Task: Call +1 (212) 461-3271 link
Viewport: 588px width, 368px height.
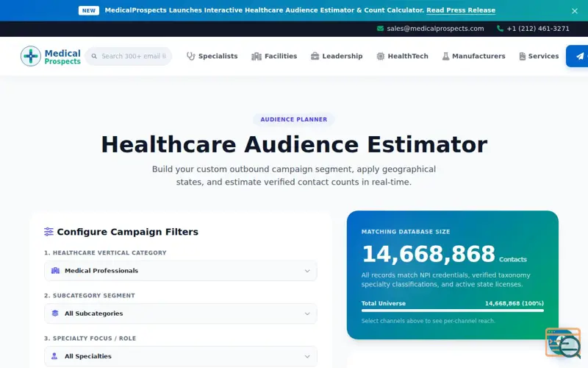Action: pos(538,29)
